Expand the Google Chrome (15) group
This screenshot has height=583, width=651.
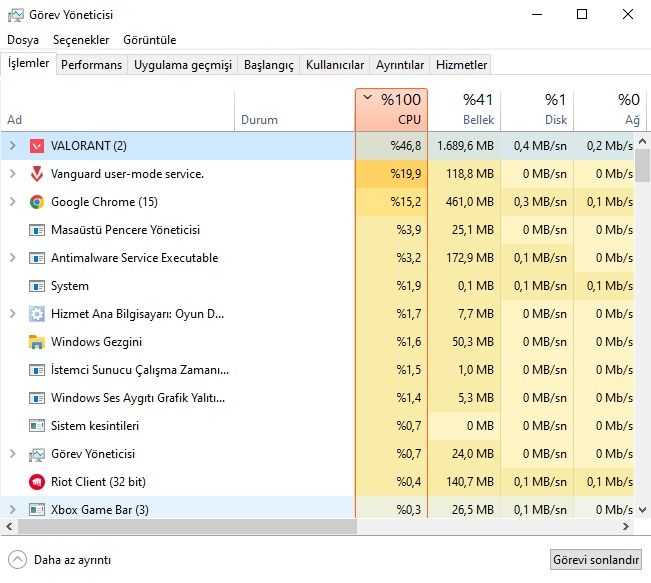pyautogui.click(x=12, y=202)
